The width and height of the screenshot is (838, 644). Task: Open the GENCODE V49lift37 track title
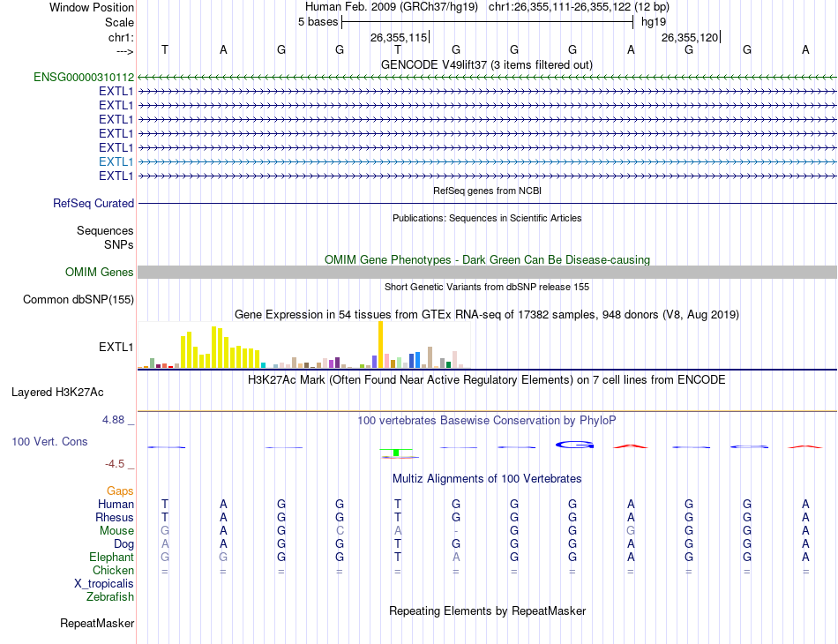click(487, 64)
